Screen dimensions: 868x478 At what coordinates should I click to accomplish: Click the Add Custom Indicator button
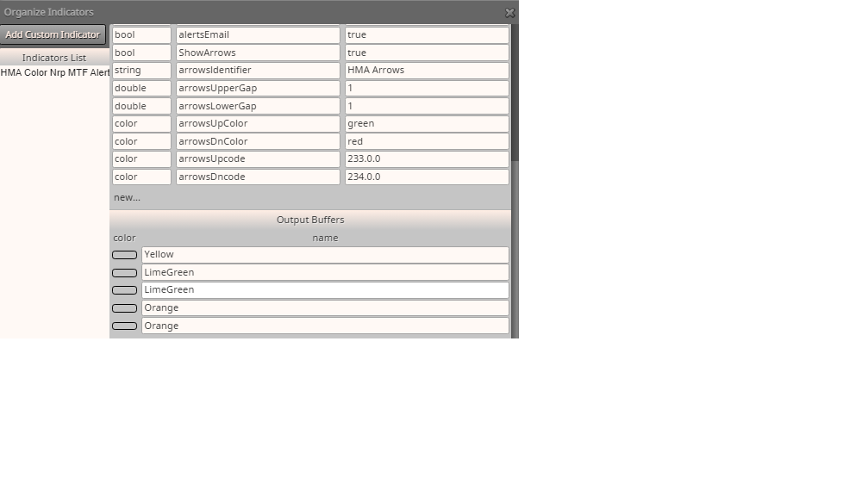53,34
